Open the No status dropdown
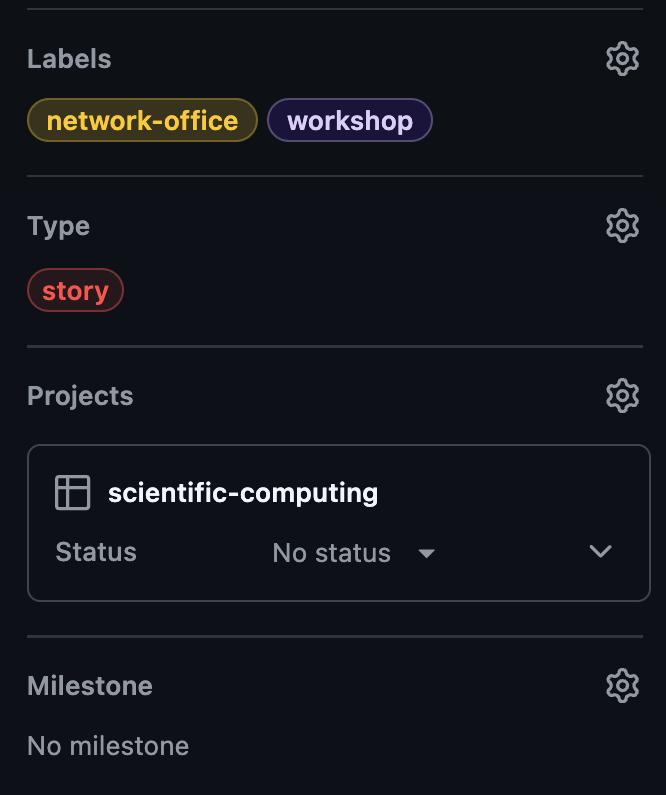Image resolution: width=666 pixels, height=795 pixels. click(x=353, y=553)
